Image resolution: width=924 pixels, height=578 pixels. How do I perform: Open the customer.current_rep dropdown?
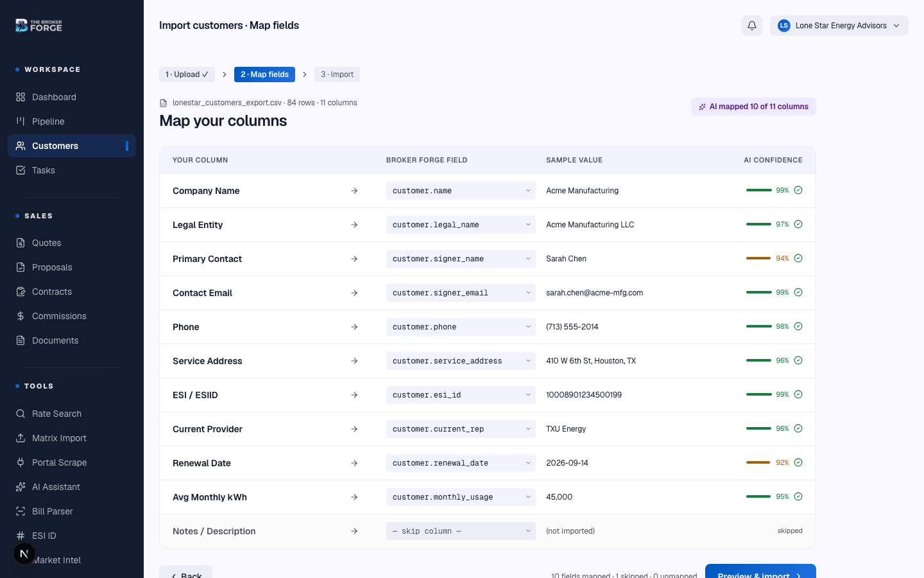tap(461, 429)
